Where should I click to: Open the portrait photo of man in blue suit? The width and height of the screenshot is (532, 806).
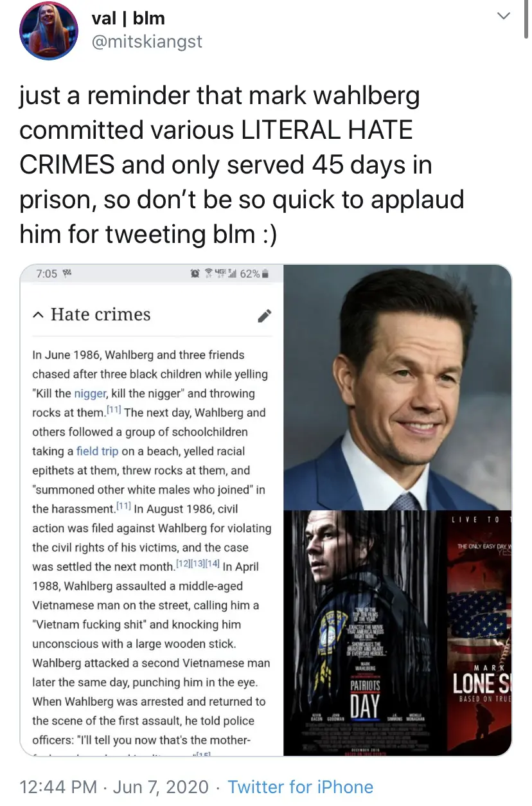pos(398,387)
